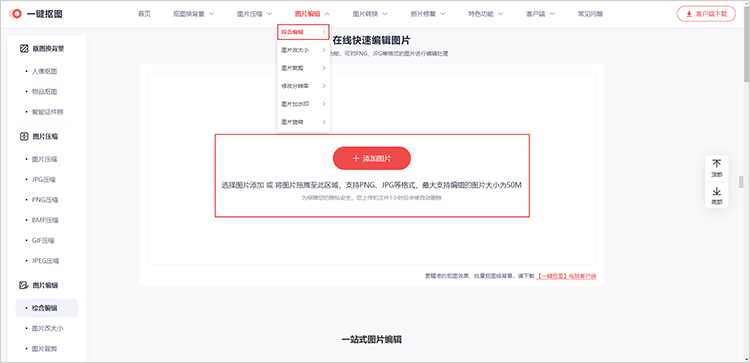Click the download arrow icon in 客户端下载

pos(689,14)
